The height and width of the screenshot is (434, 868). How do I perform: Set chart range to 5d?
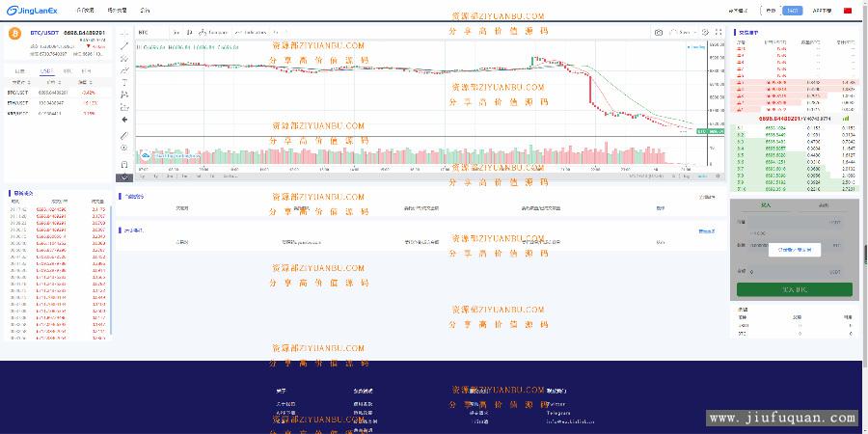click(198, 176)
